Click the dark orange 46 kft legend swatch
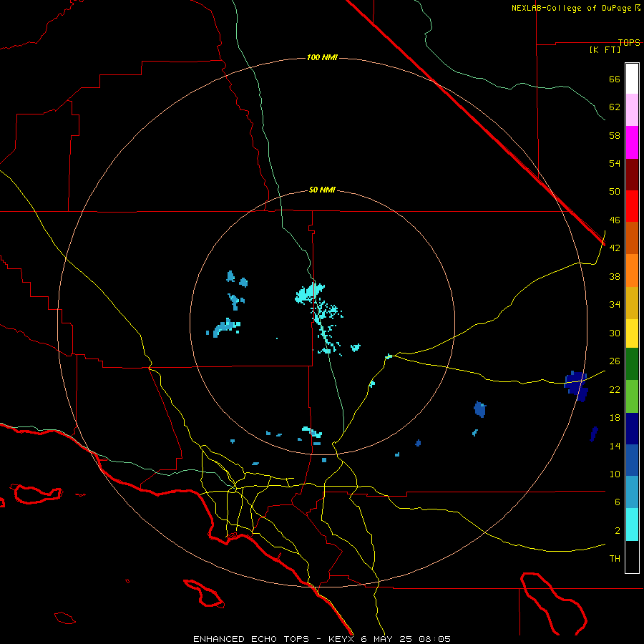Image resolution: width=644 pixels, height=644 pixels. coord(632,238)
